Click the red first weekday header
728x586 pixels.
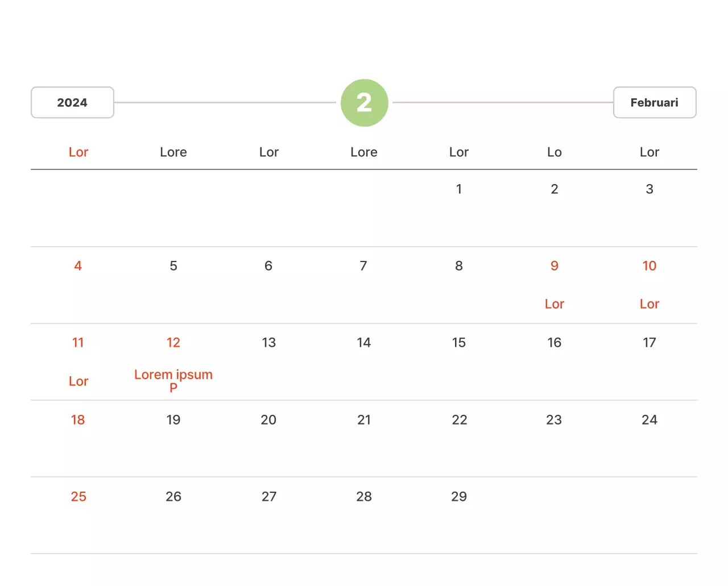(x=78, y=152)
